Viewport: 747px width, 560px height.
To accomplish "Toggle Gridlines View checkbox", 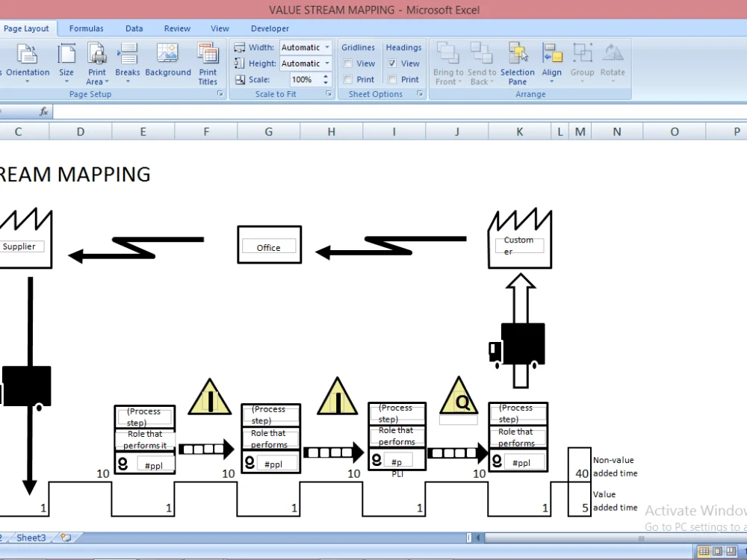I will tap(348, 63).
